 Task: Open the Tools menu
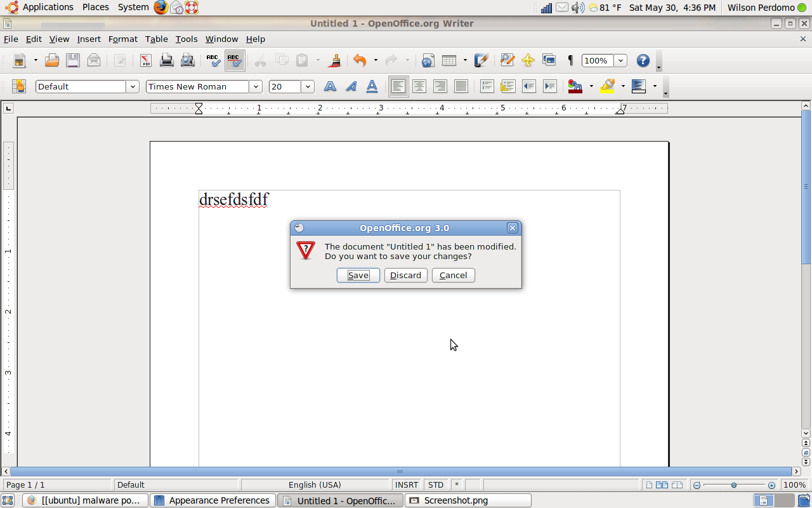(x=187, y=39)
